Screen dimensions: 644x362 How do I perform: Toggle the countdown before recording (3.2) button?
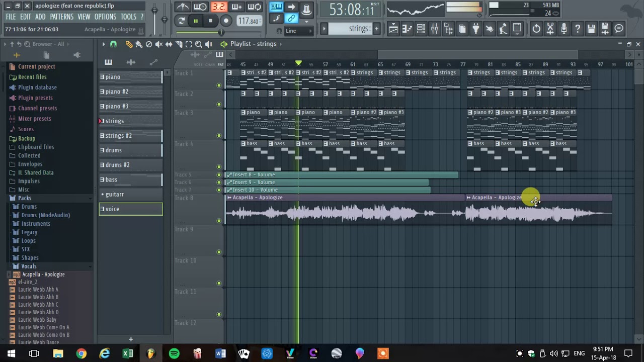click(218, 7)
